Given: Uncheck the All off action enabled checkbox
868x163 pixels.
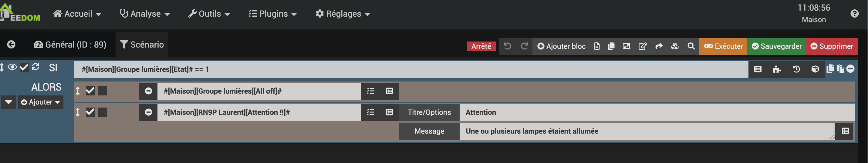Looking at the screenshot, I should [x=90, y=91].
